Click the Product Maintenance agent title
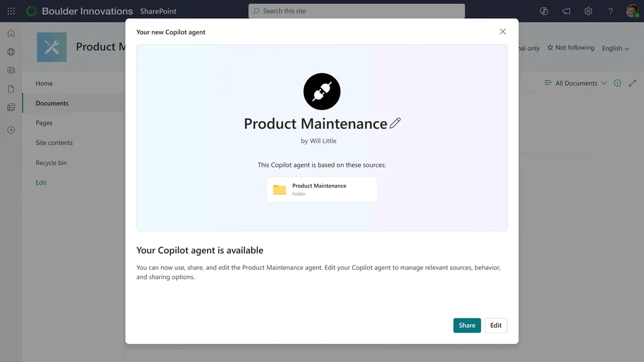Screen dimensions: 644x362 [315, 124]
